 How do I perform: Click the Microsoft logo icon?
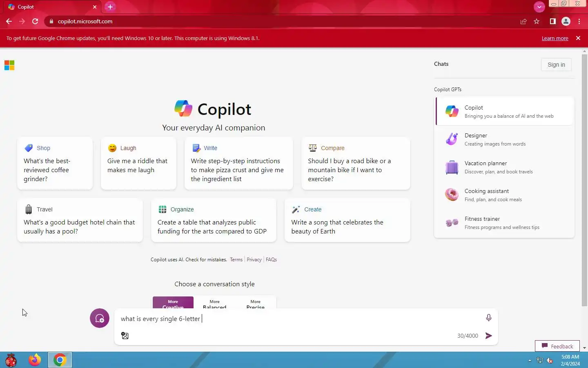9,65
